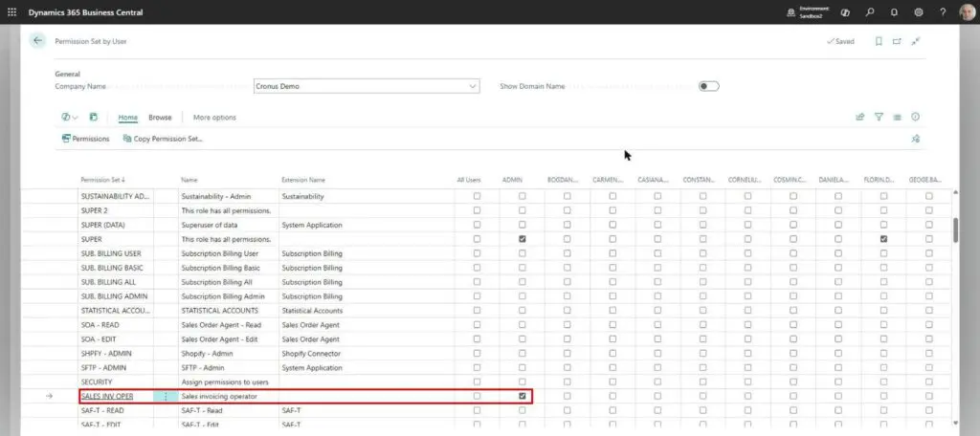Check All Users for SALES INV OPER
The width and height of the screenshot is (980, 436).
[x=477, y=396]
